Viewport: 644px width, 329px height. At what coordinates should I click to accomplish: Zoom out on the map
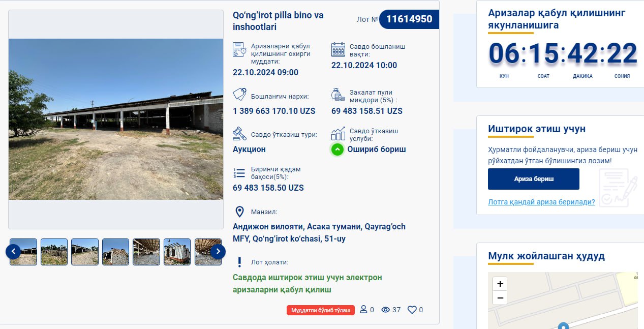[x=500, y=298]
